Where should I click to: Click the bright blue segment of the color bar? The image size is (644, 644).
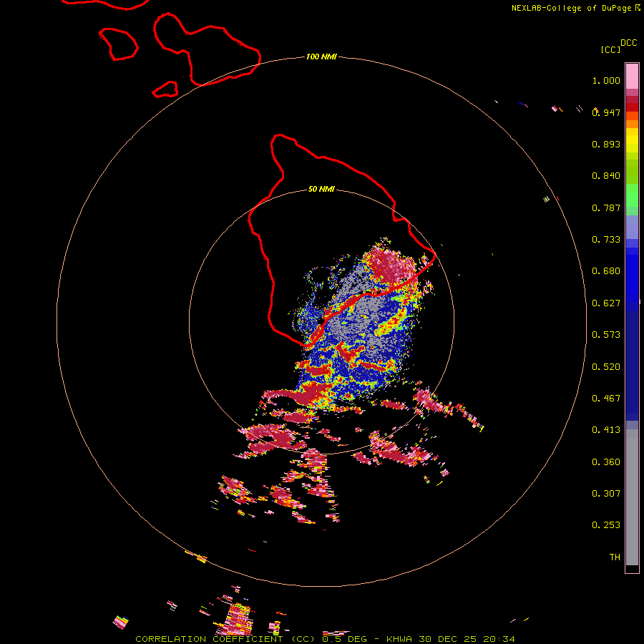tap(632, 278)
